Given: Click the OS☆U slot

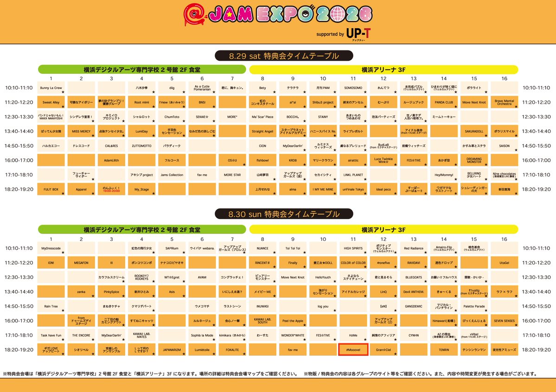Looking at the screenshot, I should point(232,160).
